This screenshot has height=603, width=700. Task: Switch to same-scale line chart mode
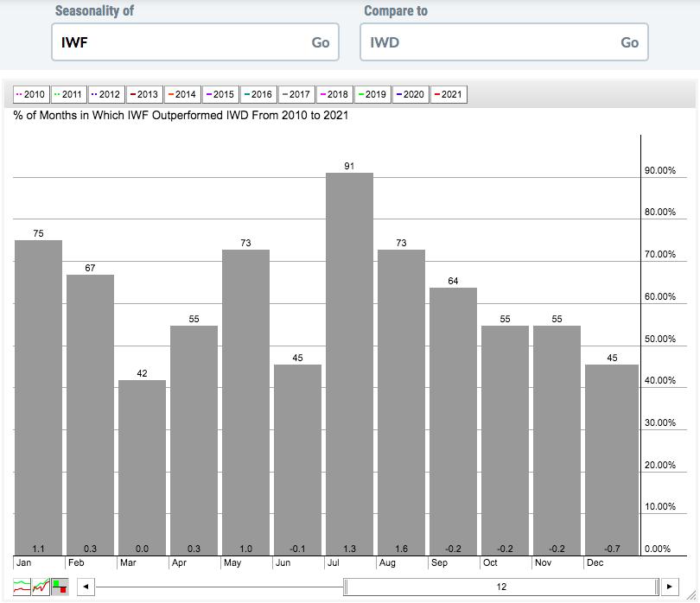click(x=41, y=587)
